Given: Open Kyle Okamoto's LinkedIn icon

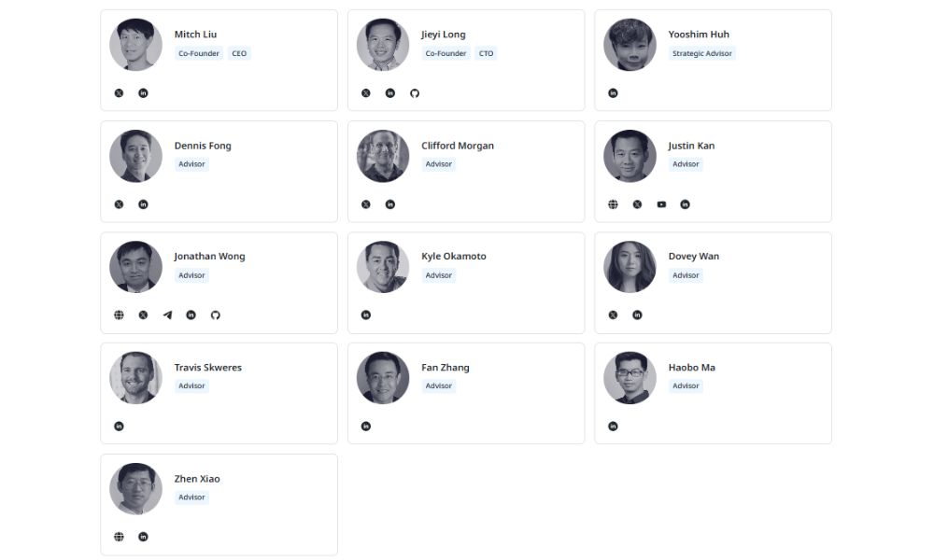Looking at the screenshot, I should 365,315.
